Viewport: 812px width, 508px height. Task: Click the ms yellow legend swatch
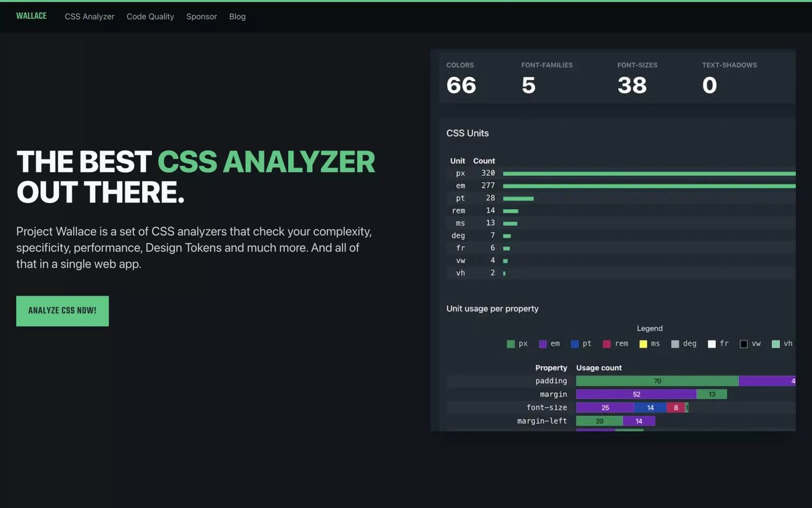(x=643, y=344)
